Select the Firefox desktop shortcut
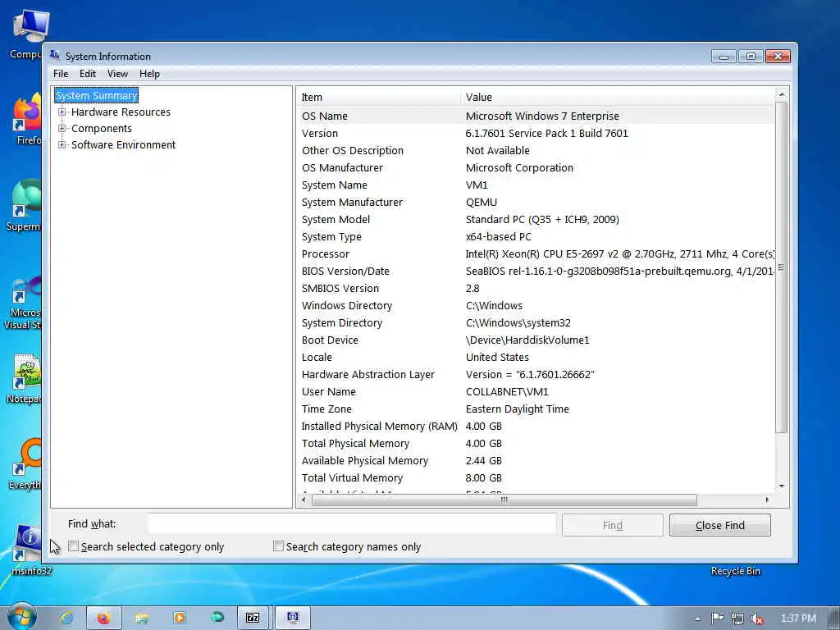The width and height of the screenshot is (840, 630). 27,119
